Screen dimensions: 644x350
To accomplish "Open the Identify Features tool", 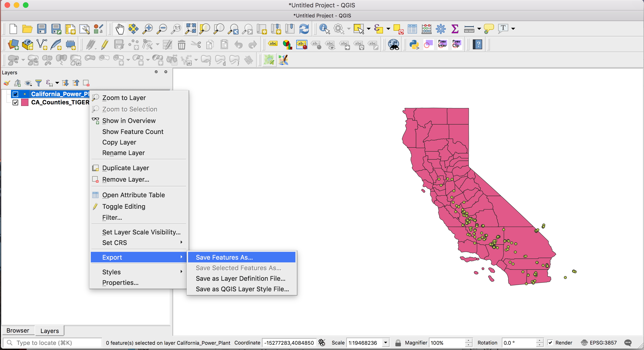I will 324,28.
